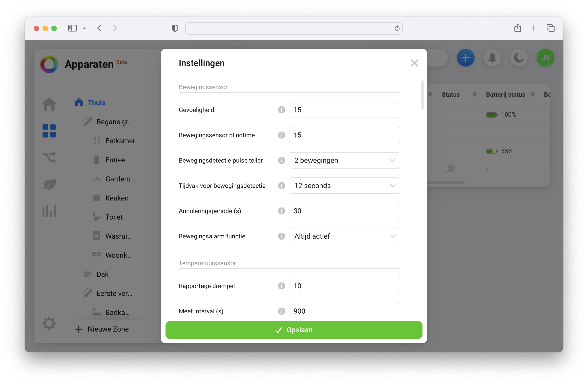This screenshot has width=588, height=385.
Task: Select Wasrui... zone
Action: (112, 236)
